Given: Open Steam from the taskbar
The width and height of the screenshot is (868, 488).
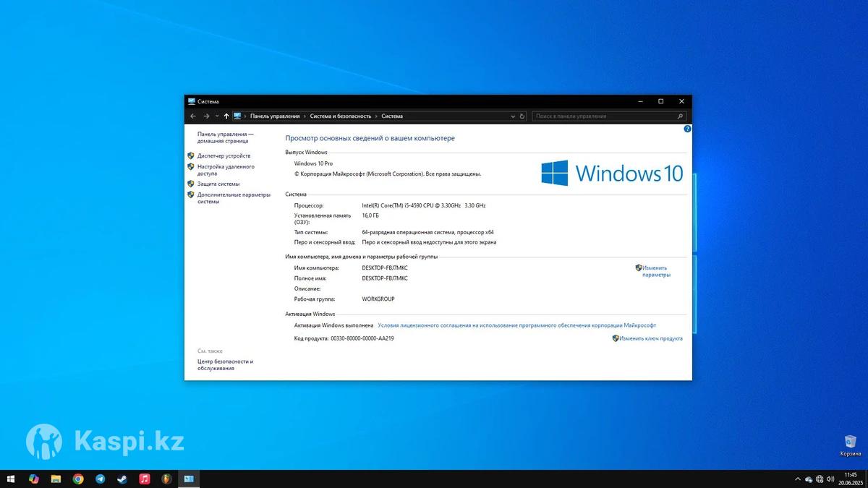Looking at the screenshot, I should pos(122,479).
